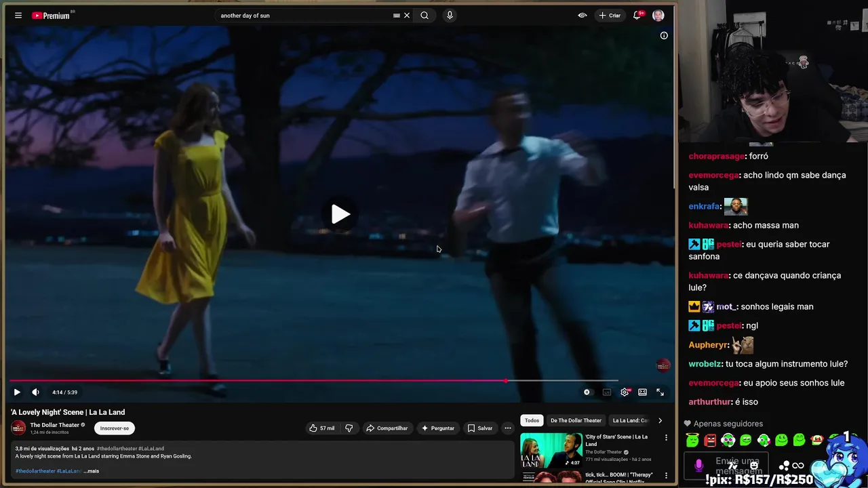Open the account avatar menu

tap(658, 16)
